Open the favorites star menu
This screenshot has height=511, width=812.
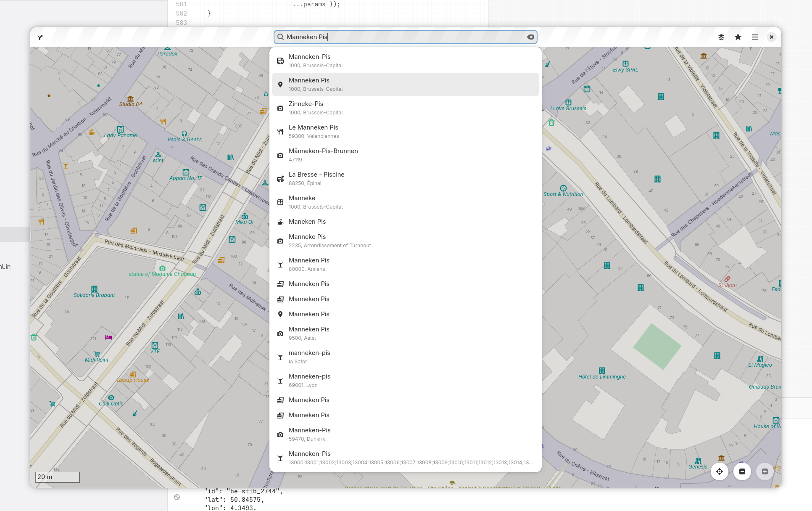click(738, 37)
